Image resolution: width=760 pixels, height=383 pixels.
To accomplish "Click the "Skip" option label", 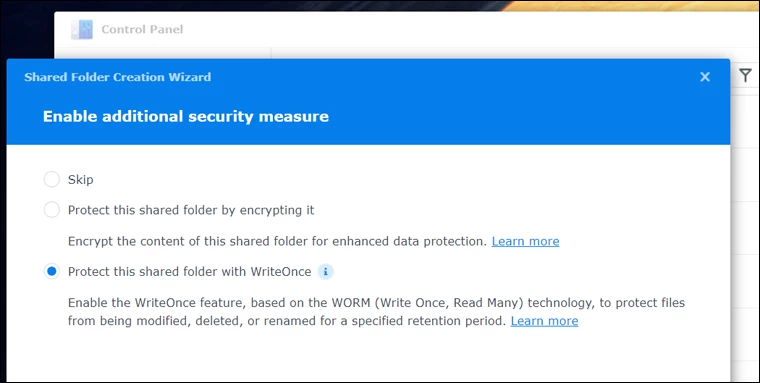I will [x=80, y=179].
